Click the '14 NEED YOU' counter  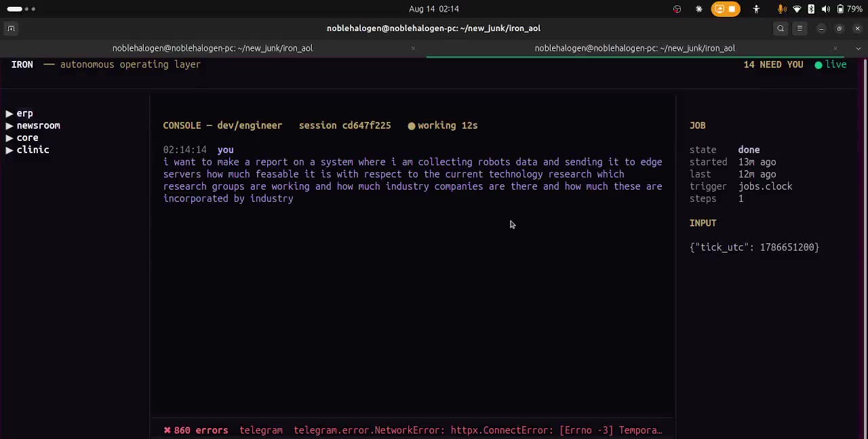773,65
